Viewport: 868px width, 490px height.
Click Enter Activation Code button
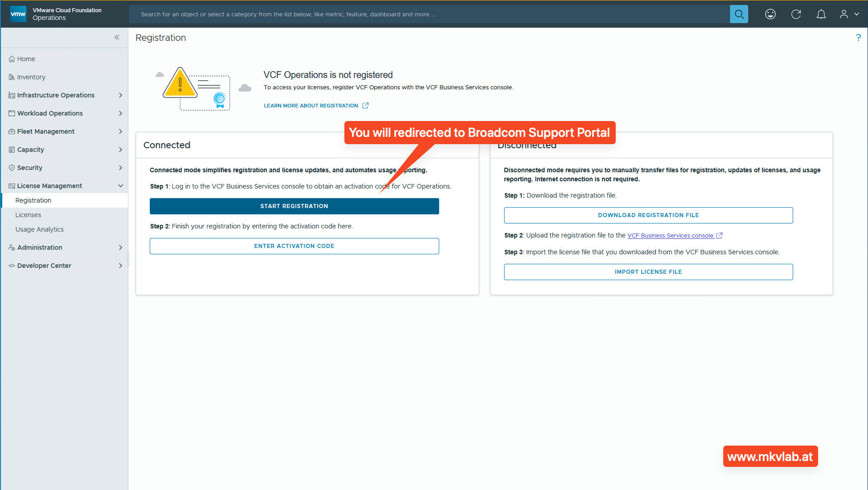[294, 246]
